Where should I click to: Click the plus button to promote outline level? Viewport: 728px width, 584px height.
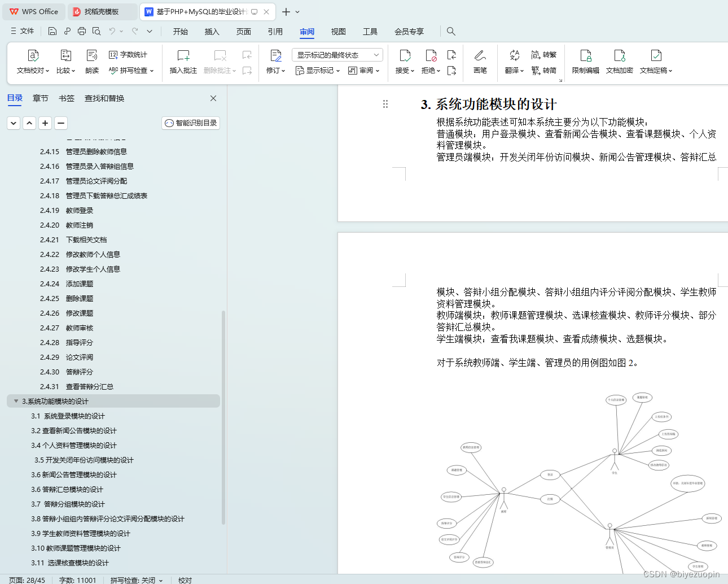click(x=45, y=123)
